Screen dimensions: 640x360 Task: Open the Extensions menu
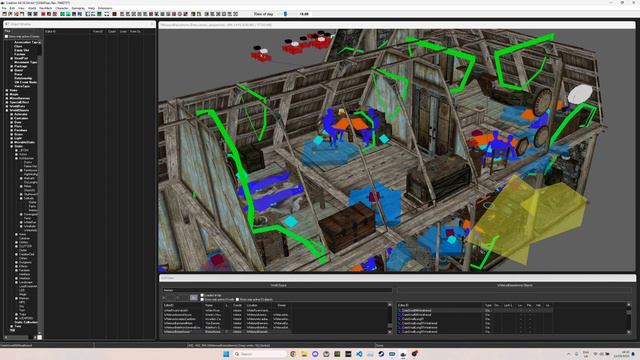[105, 8]
